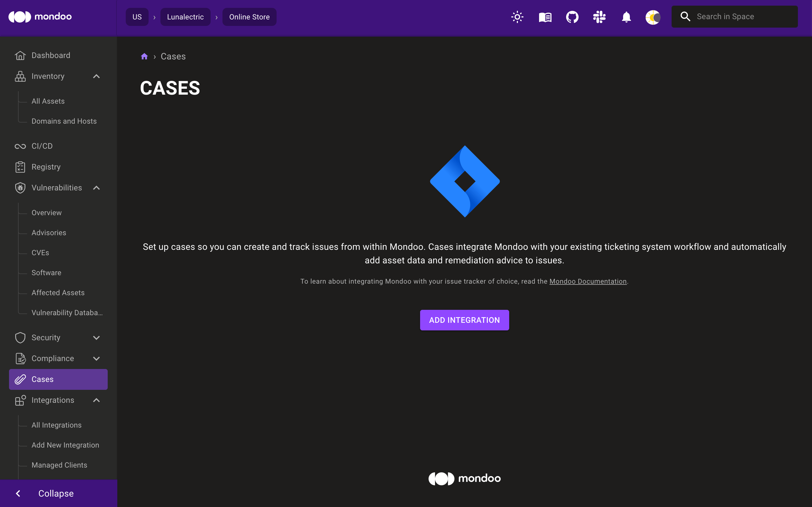
Task: Click the Compliance document icon
Action: 19,358
